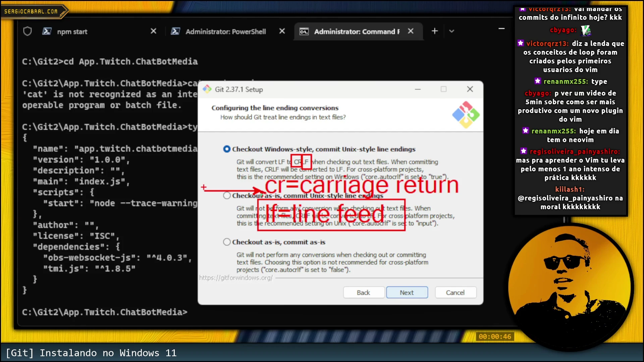Select Checkout as-is, commit as-is radio
The image size is (644, 362).
coord(227,242)
